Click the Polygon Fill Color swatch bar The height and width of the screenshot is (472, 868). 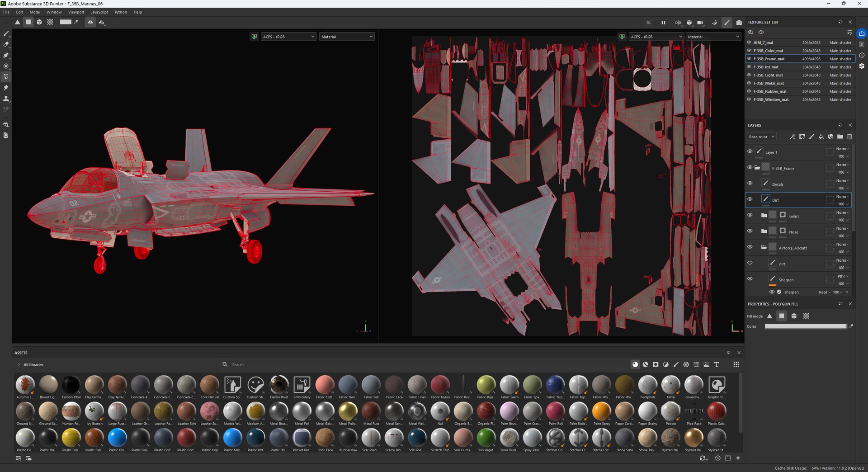click(x=806, y=326)
